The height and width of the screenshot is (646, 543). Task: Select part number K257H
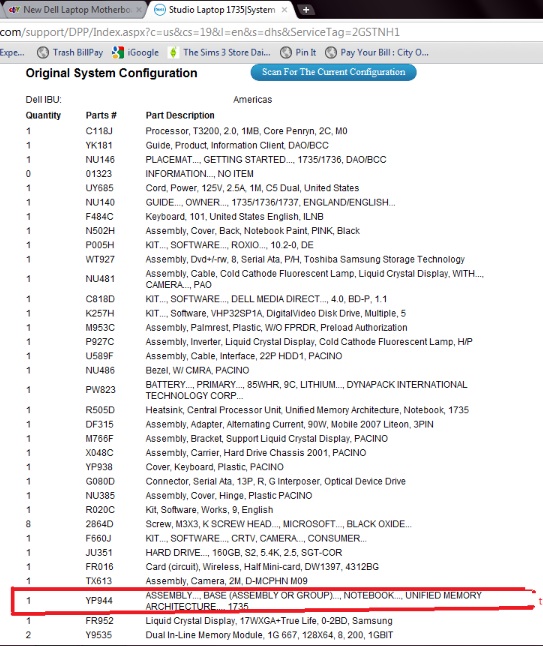tap(100, 314)
